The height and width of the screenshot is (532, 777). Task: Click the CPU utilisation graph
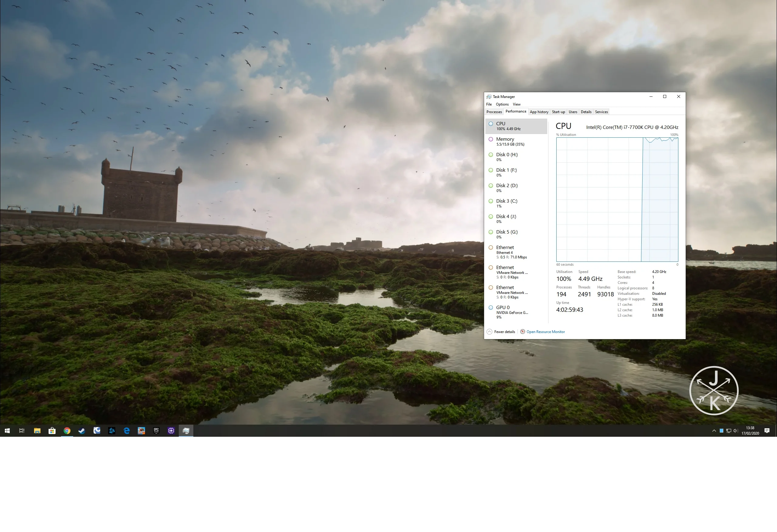617,200
